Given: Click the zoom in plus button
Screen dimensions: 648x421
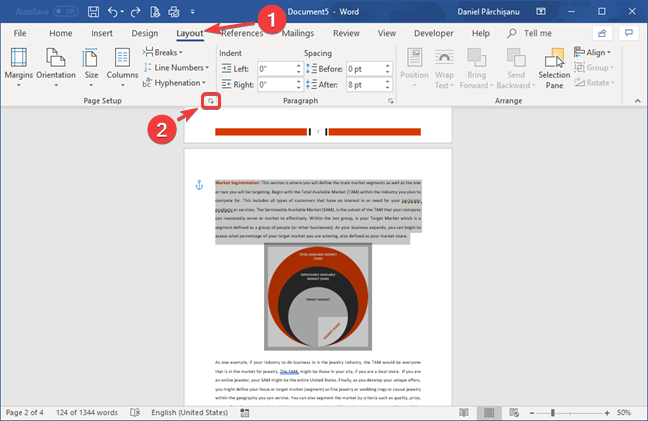Looking at the screenshot, I should tap(607, 413).
